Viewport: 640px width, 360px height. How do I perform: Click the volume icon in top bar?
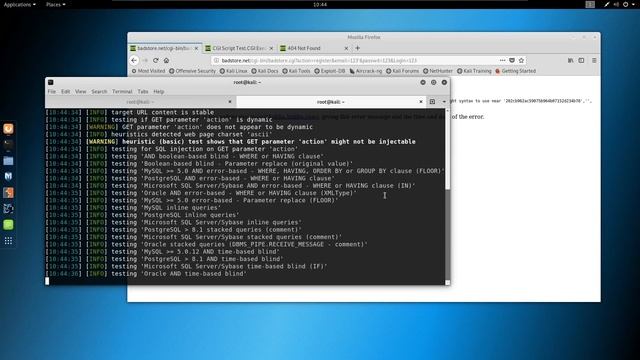tap(616, 4)
